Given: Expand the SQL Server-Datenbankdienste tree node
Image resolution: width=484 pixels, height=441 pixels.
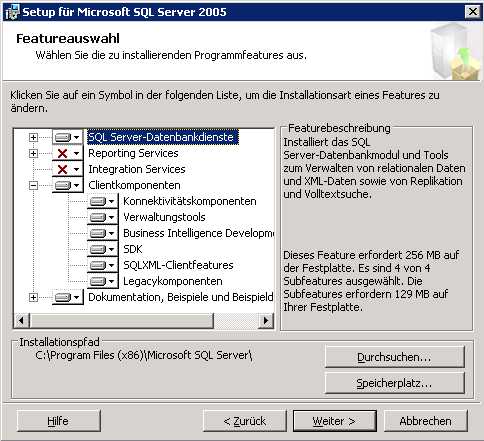Looking at the screenshot, I should 33,137.
